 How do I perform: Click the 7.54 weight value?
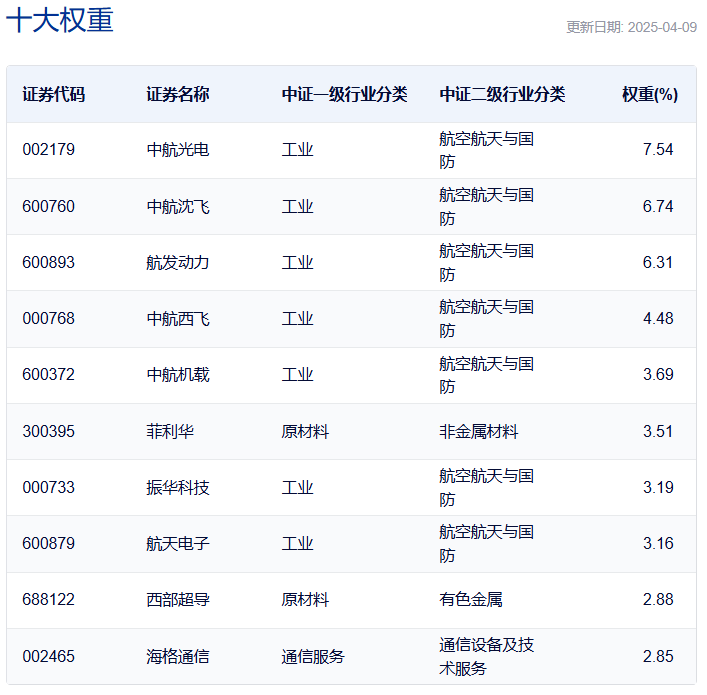point(658,149)
